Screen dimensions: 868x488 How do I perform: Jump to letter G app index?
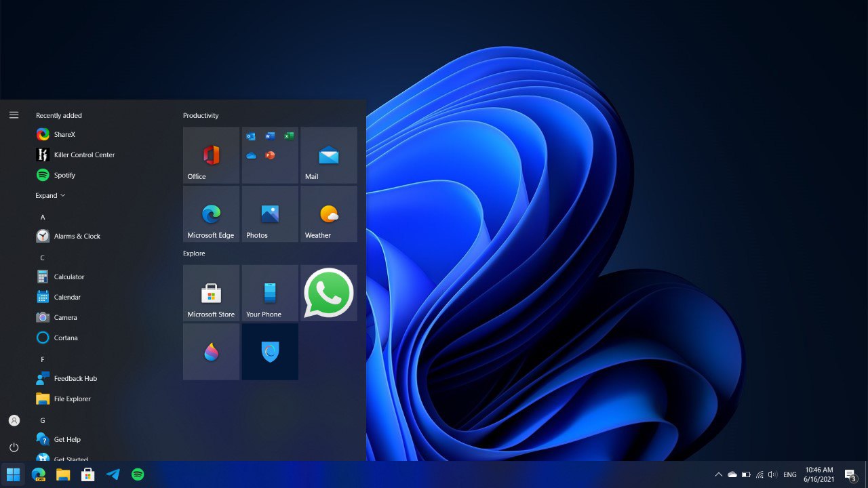coord(43,420)
